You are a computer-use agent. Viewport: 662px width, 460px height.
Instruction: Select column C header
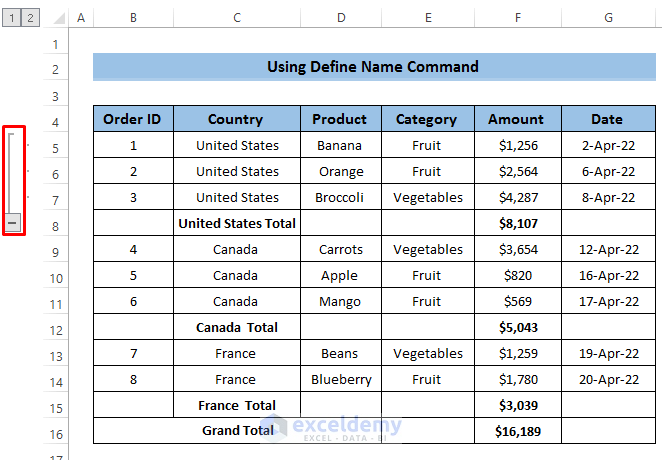click(x=236, y=18)
